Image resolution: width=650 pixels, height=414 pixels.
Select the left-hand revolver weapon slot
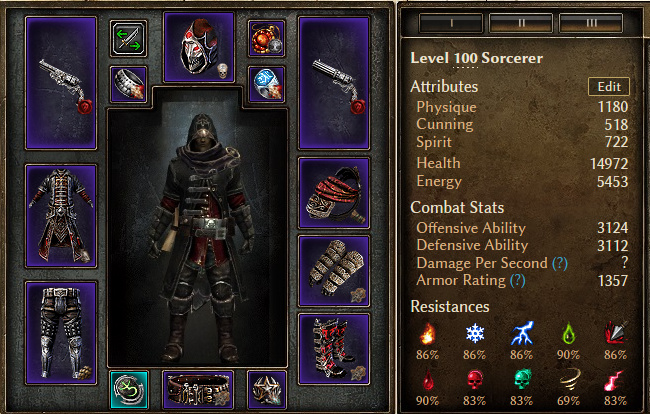coord(61,83)
